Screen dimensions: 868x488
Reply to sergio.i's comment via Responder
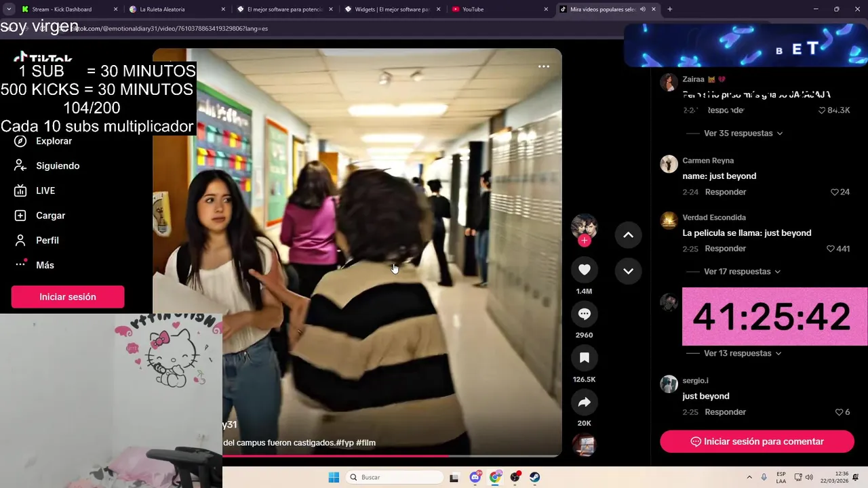click(726, 412)
